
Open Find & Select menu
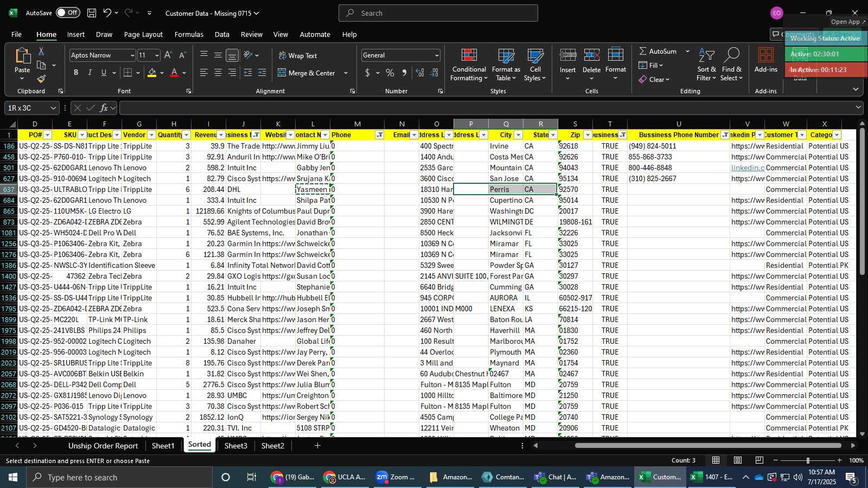tap(731, 65)
